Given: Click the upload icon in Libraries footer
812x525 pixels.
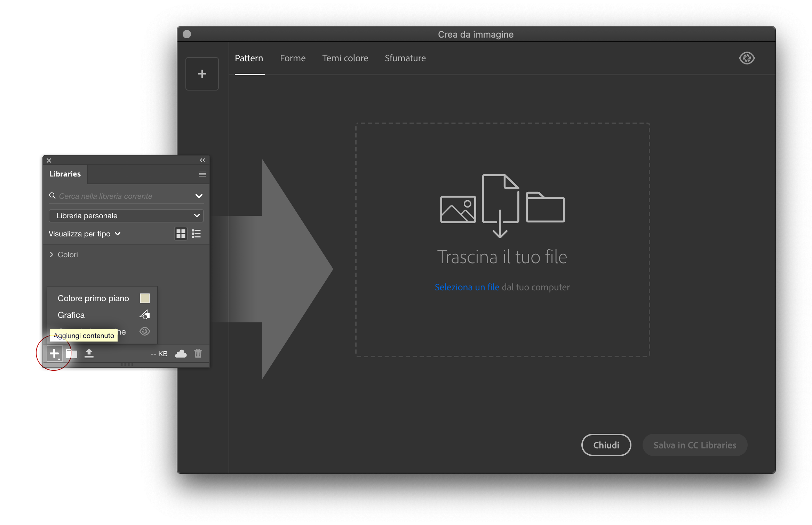Looking at the screenshot, I should coord(89,353).
